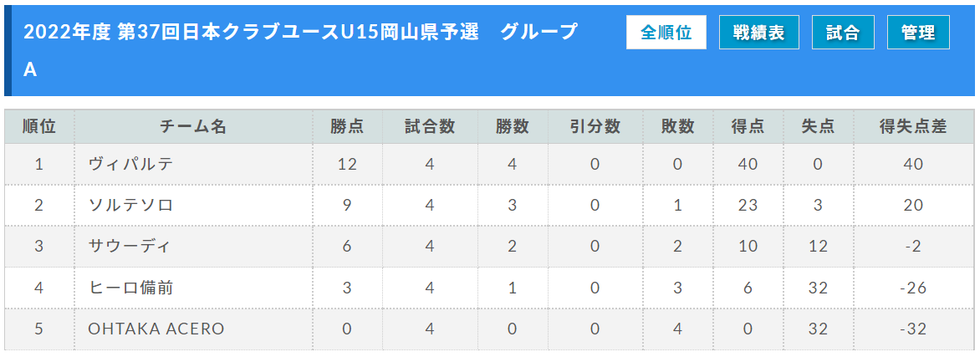
Task: Select the ヴィパルテ team name
Action: pyautogui.click(x=130, y=165)
